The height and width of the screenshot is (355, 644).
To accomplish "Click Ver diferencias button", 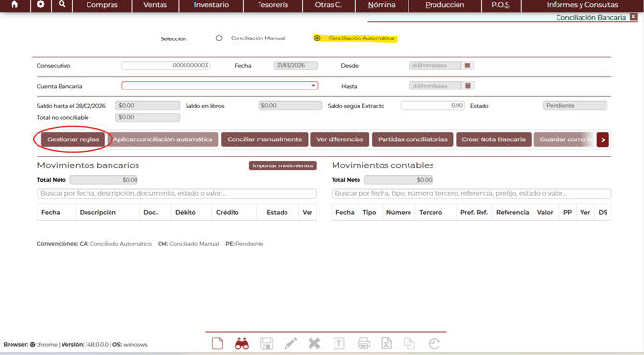I will click(339, 139).
